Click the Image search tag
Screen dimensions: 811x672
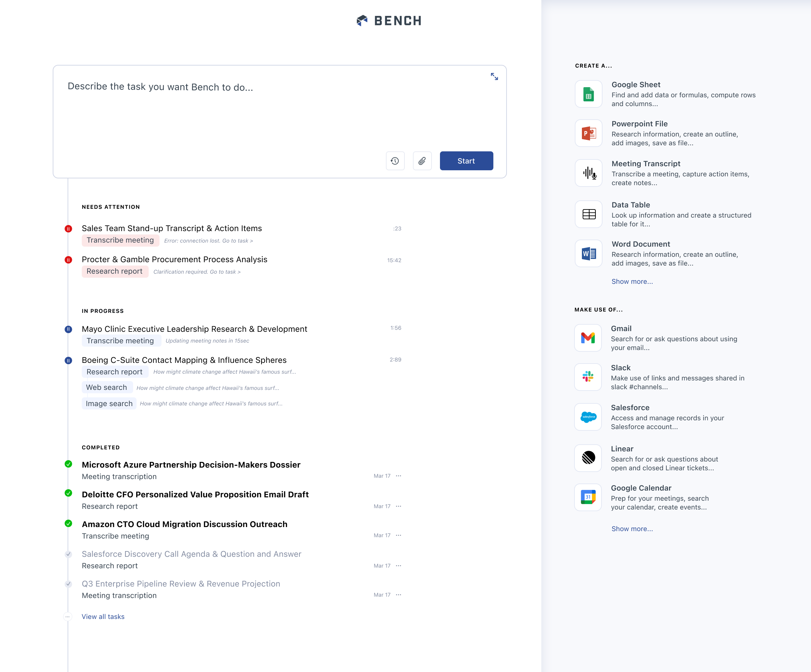tap(109, 404)
